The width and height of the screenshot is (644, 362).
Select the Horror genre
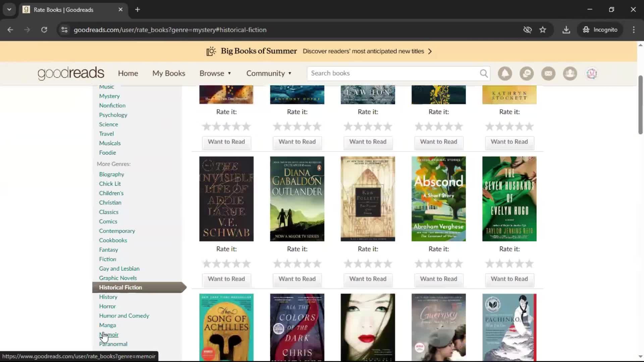click(107, 306)
